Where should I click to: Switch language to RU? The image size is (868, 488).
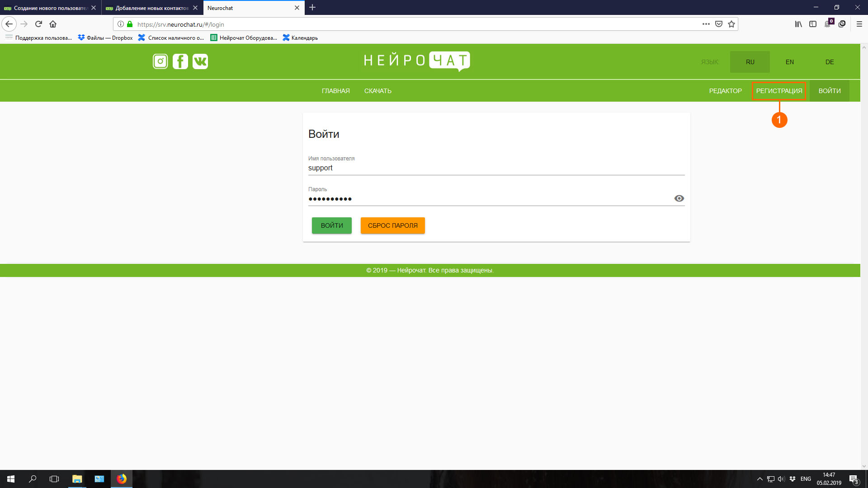tap(750, 62)
